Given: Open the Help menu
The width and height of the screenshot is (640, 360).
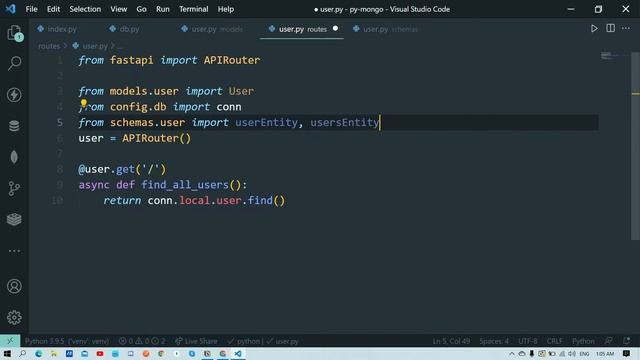Looking at the screenshot, I should pyautogui.click(x=225, y=9).
